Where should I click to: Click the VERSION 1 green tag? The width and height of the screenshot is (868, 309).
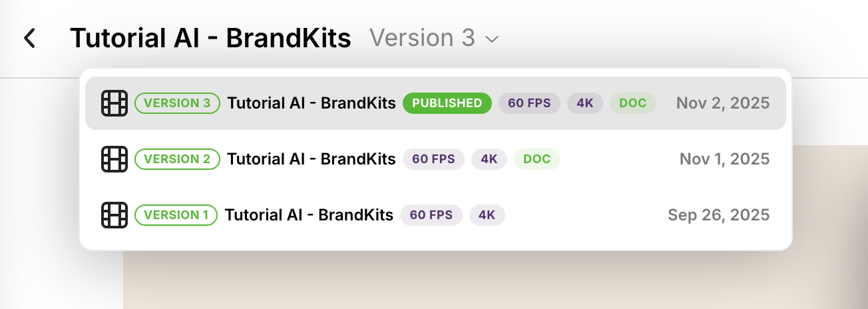[x=176, y=215]
